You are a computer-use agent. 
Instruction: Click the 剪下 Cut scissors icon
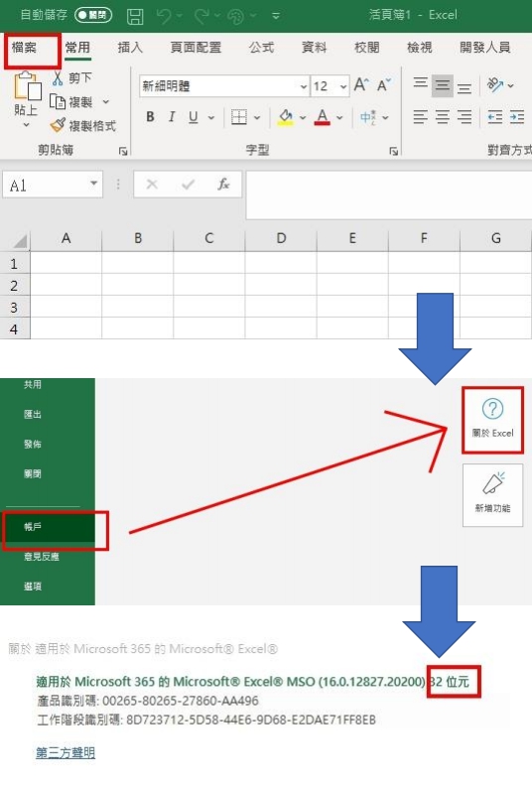[59, 78]
